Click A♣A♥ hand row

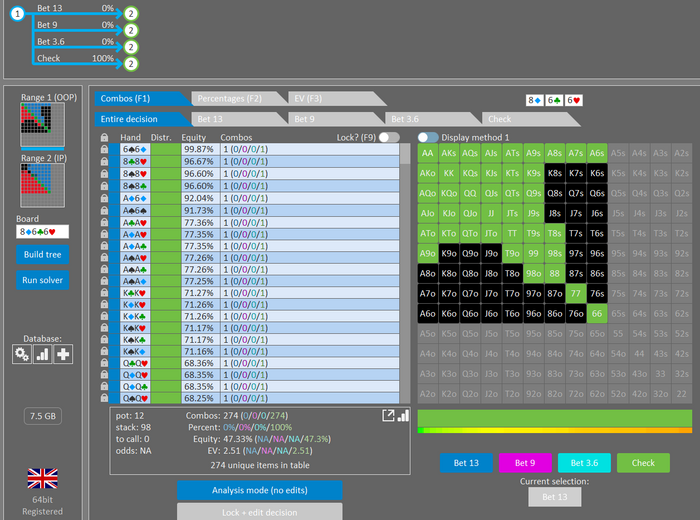254,222
